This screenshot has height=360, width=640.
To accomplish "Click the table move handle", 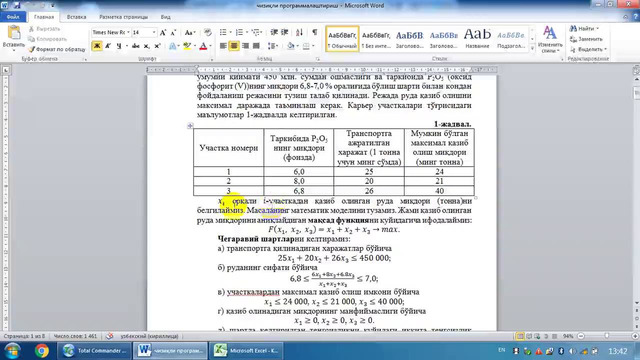I will [190, 126].
